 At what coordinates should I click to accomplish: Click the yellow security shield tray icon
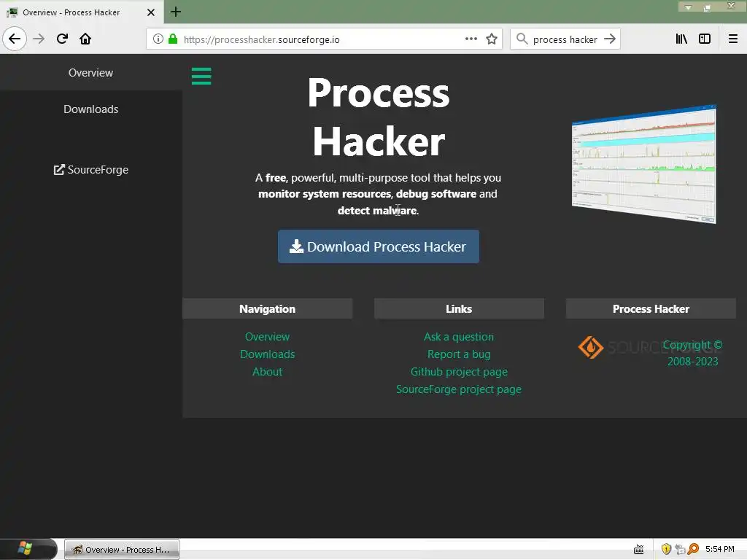pos(666,549)
